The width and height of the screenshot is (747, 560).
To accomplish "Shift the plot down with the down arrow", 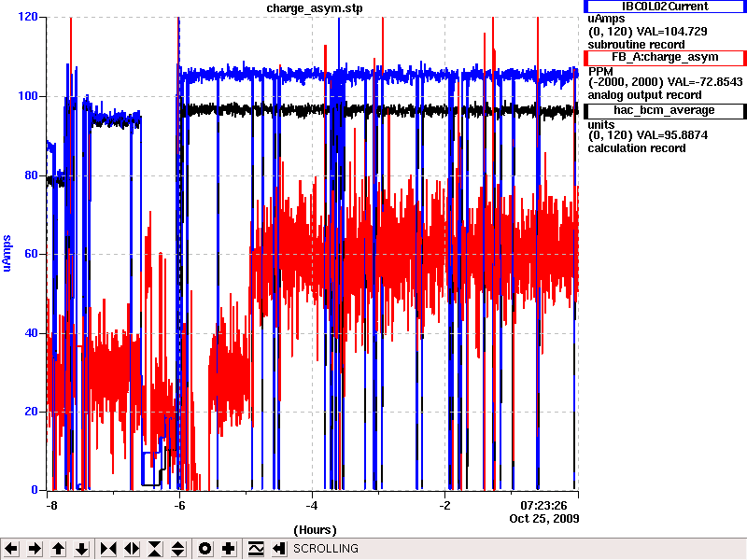I will (82, 549).
